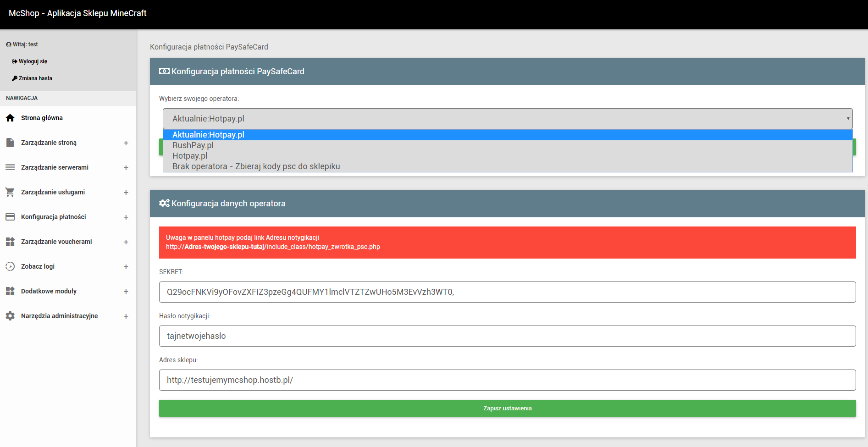Screen dimensions: 868x447
Task: Click the widgets icon for Zarządzanie voucherami
Action: tap(10, 242)
